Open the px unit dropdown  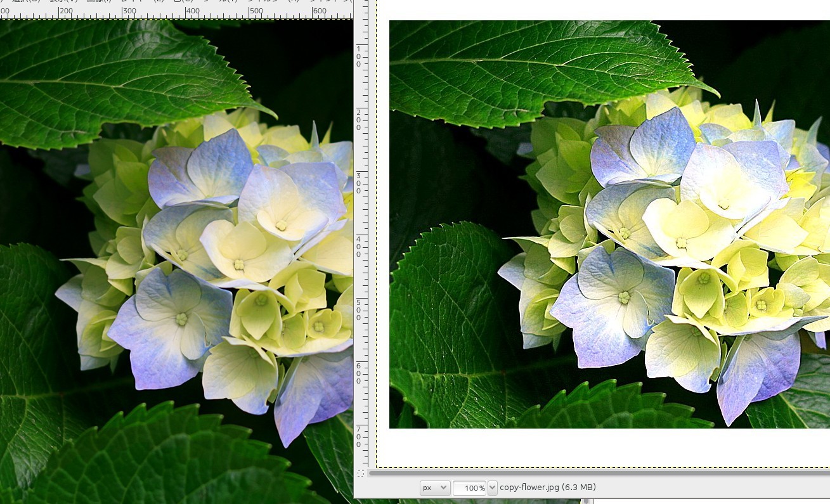[434, 487]
